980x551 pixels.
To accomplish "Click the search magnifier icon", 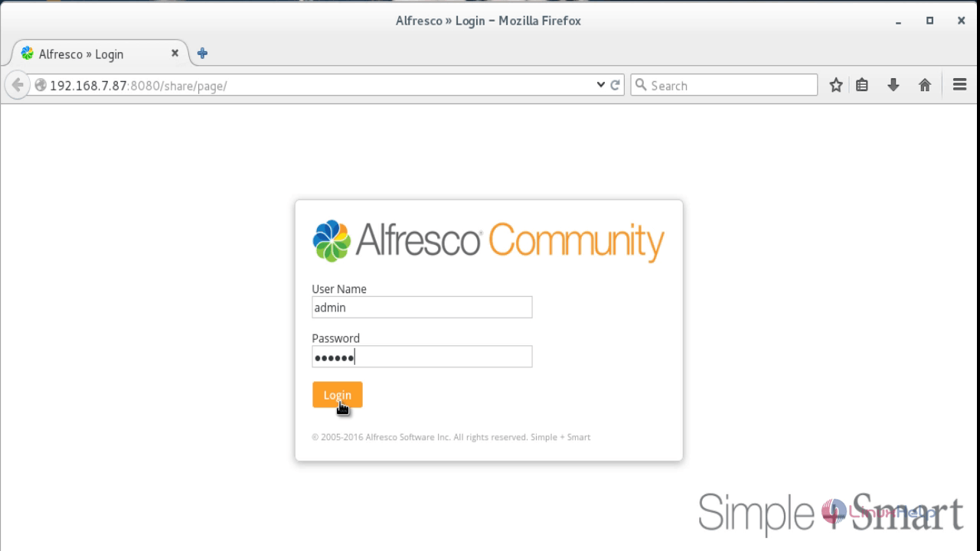I will [x=642, y=85].
